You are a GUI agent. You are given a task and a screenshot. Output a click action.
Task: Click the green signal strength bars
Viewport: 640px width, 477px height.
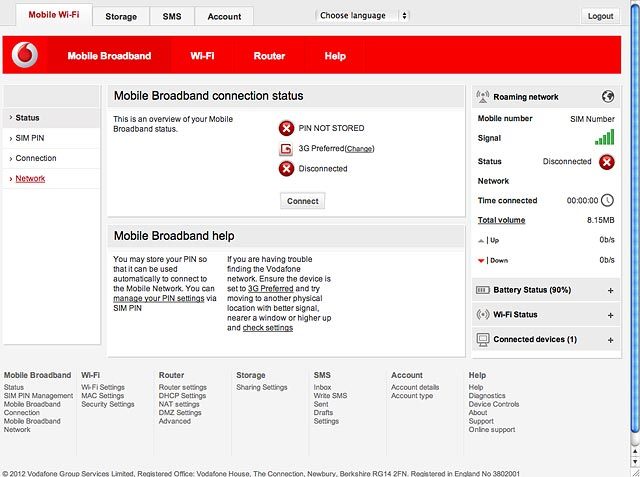pyautogui.click(x=605, y=138)
